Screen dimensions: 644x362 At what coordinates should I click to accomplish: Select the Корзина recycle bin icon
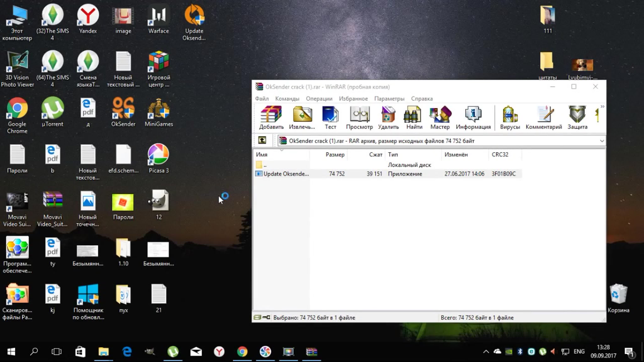click(x=619, y=299)
